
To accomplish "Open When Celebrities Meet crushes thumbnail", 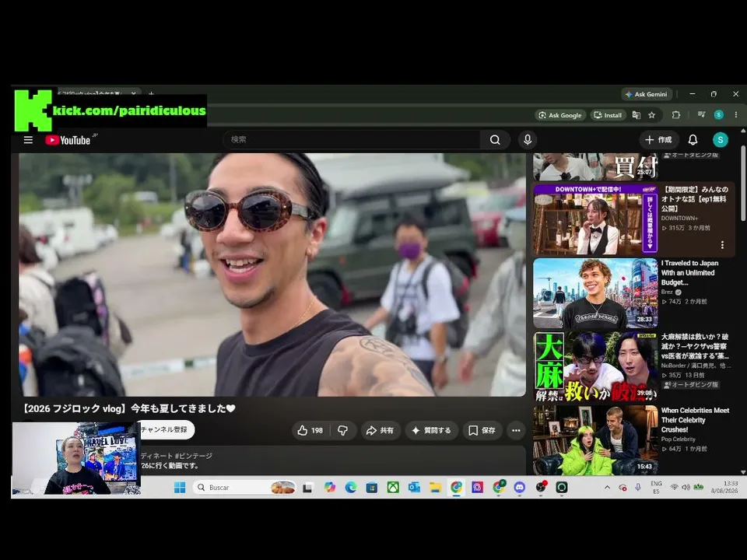I will [x=595, y=440].
